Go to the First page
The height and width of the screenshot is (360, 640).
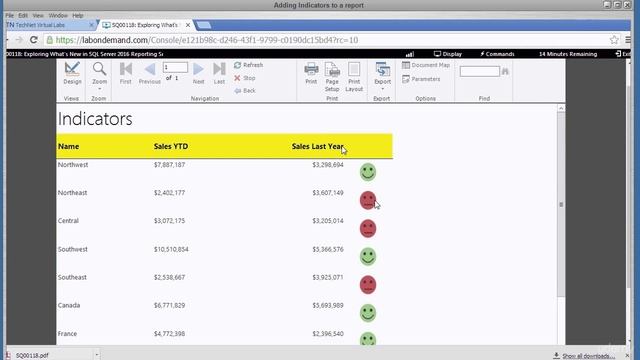[x=126, y=73]
